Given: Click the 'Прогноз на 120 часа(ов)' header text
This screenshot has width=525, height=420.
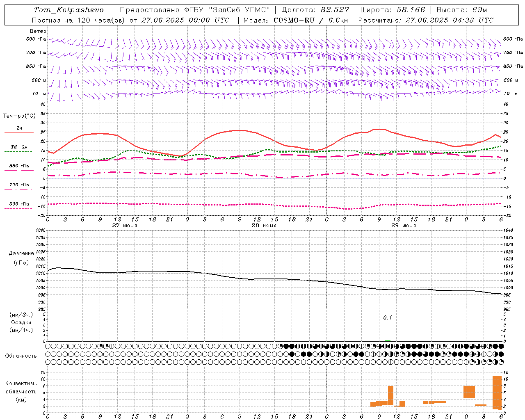Looking at the screenshot, I should pos(79,20).
